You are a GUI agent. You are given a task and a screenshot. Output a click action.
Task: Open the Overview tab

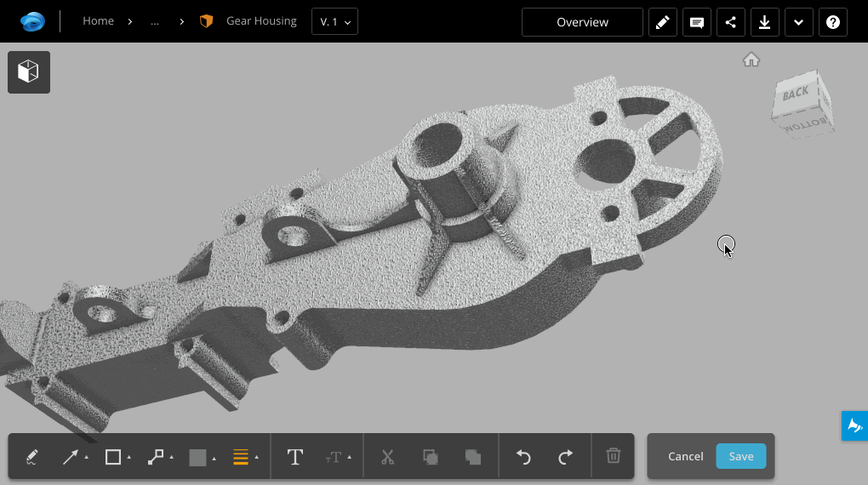[582, 22]
